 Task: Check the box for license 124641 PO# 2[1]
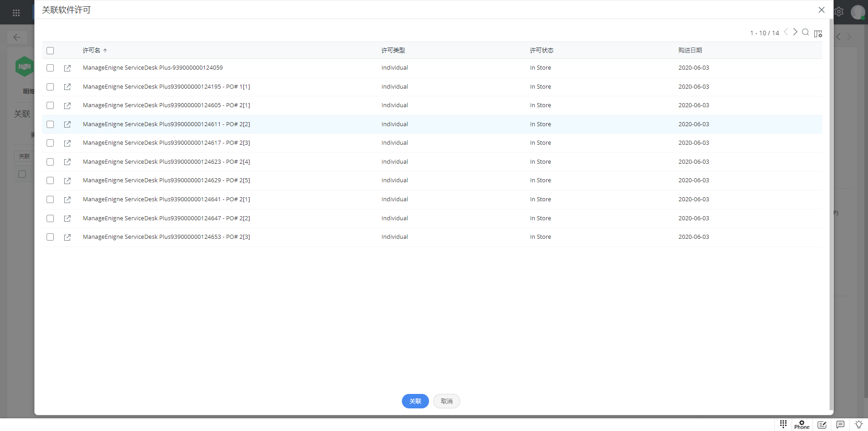pos(50,199)
